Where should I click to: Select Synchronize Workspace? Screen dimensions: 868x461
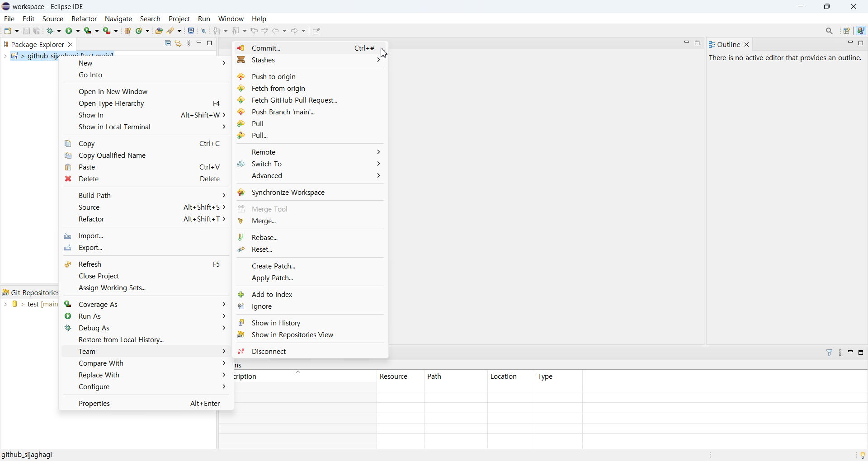click(310, 193)
